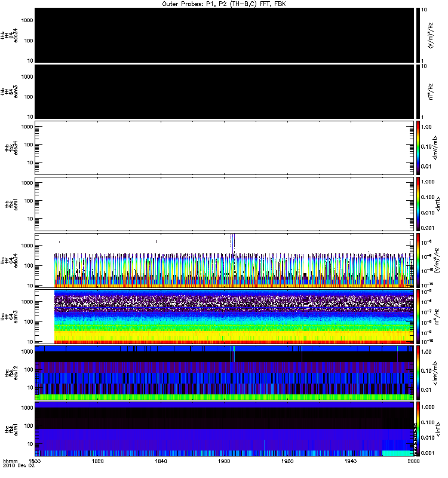Viewport: 448px width, 478px height.
Task: Click the "thc fbk edc12" y-axis label
Action: 11,373
